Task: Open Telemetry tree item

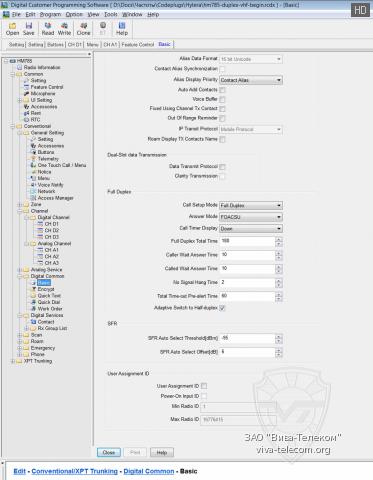Action: [x=48, y=159]
